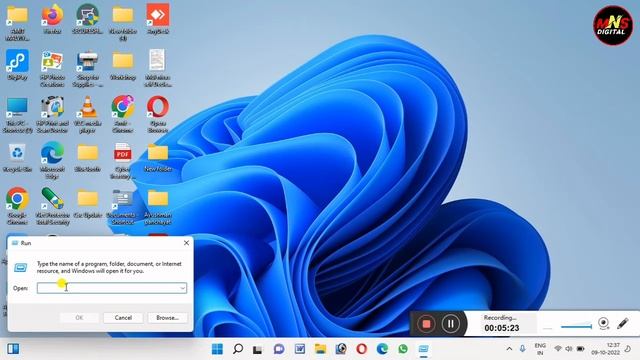
Task: Select the Firefox desktop shortcut
Action: (52, 20)
